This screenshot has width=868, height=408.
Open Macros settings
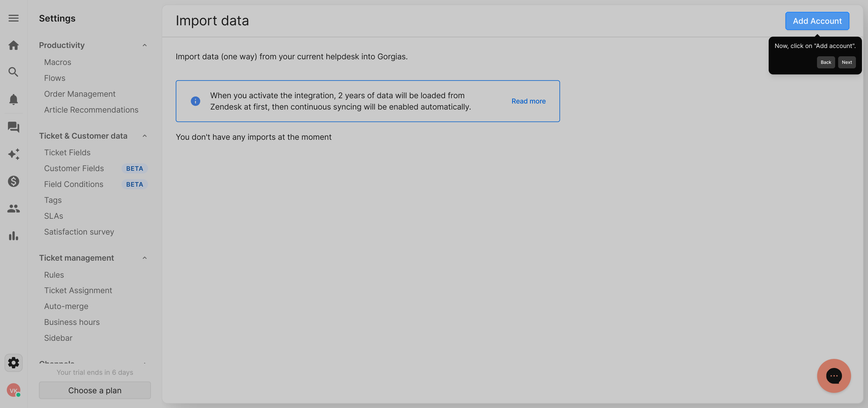click(x=58, y=62)
